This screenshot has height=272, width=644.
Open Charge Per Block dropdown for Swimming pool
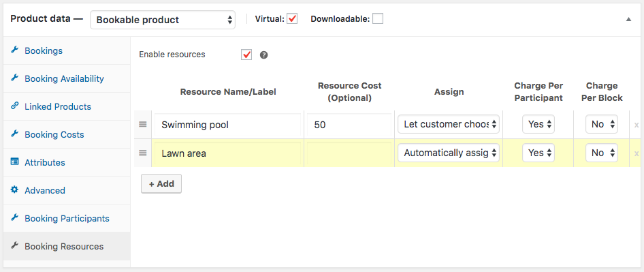coord(602,124)
